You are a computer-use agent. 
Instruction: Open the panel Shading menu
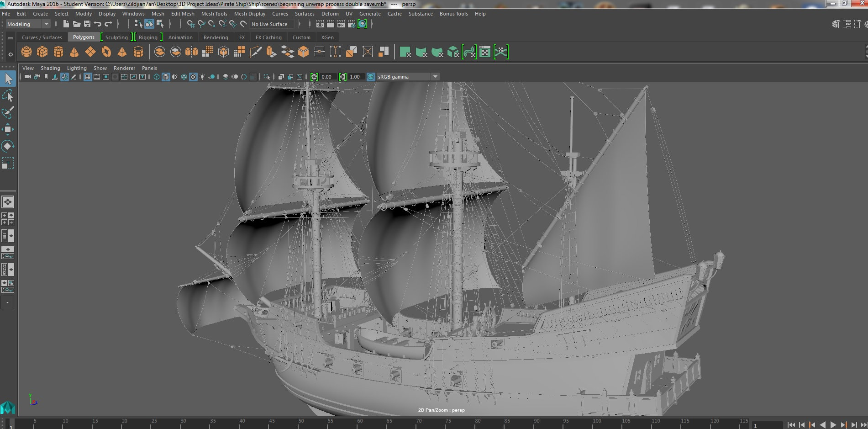[50, 68]
